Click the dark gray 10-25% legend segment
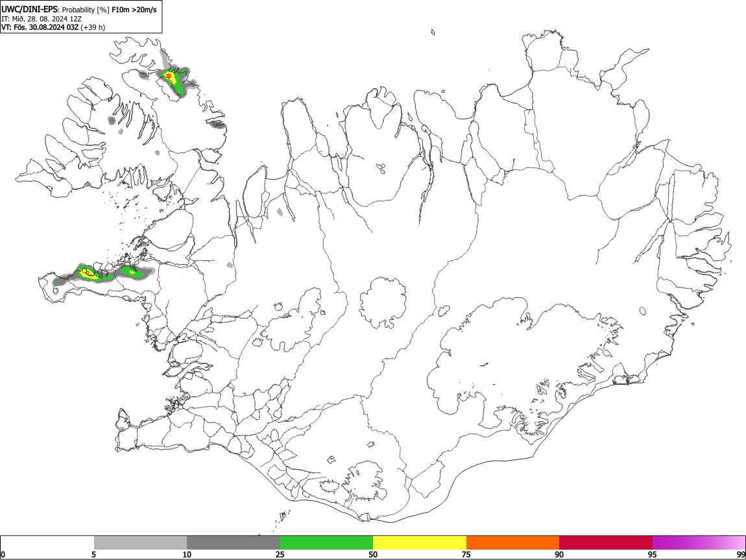Screen dimensions: 746x560 coord(234,543)
